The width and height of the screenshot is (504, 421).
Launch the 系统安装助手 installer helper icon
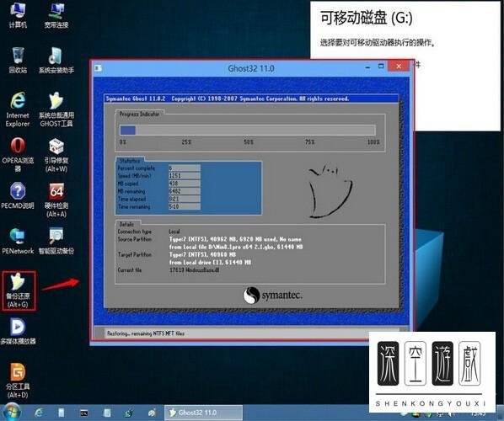pyautogui.click(x=56, y=60)
